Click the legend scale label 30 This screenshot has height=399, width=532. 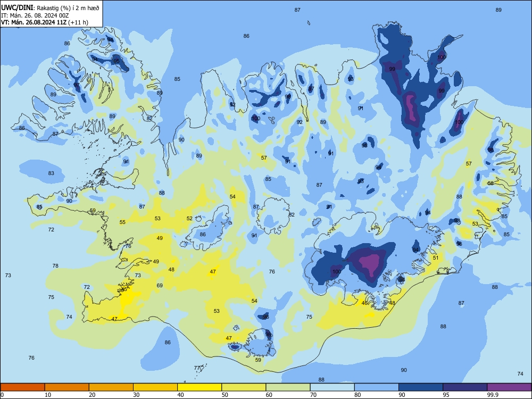(x=136, y=395)
